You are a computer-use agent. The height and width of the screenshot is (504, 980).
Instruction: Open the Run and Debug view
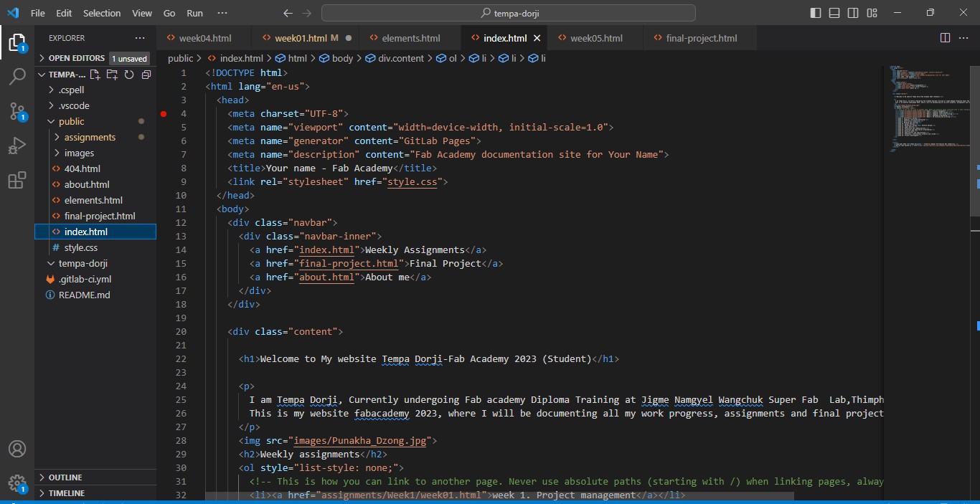[x=17, y=146]
